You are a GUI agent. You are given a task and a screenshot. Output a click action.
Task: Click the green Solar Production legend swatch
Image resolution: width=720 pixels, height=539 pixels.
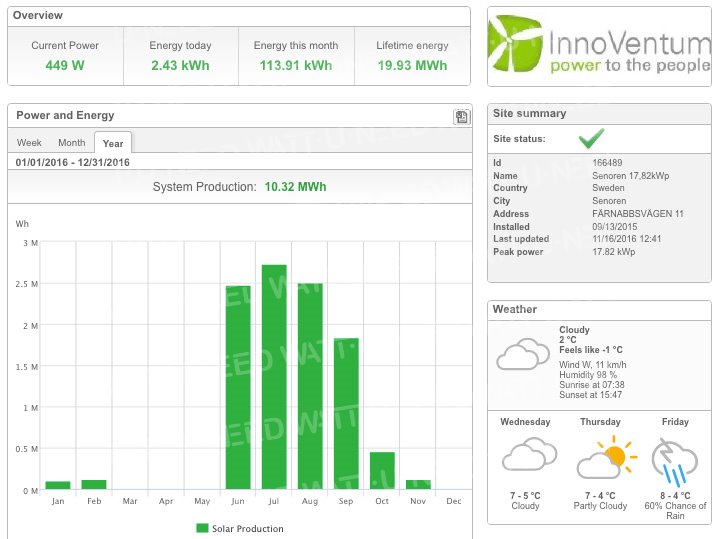[x=202, y=528]
